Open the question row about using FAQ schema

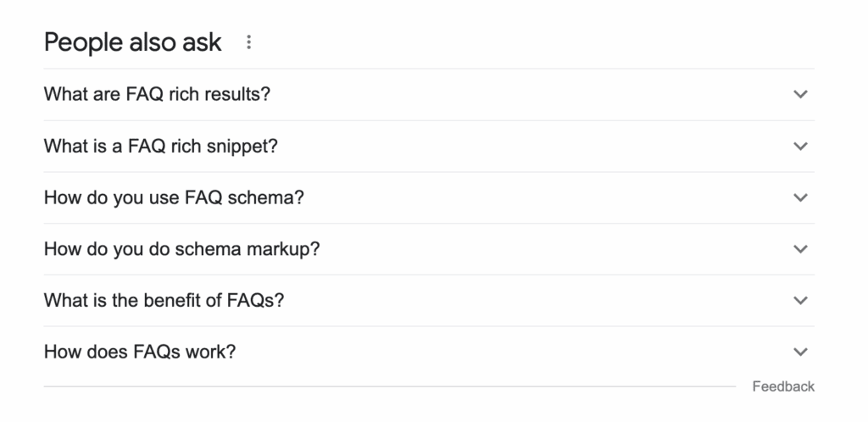tap(424, 197)
